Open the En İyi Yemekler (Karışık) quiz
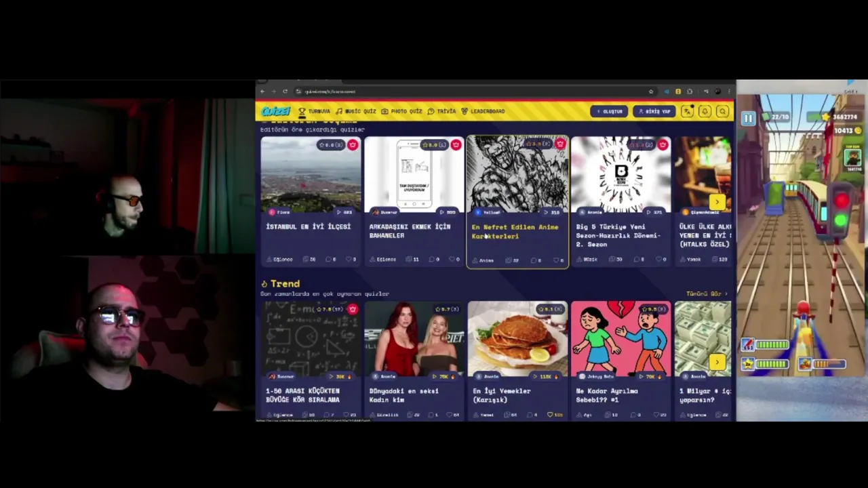 (x=517, y=339)
